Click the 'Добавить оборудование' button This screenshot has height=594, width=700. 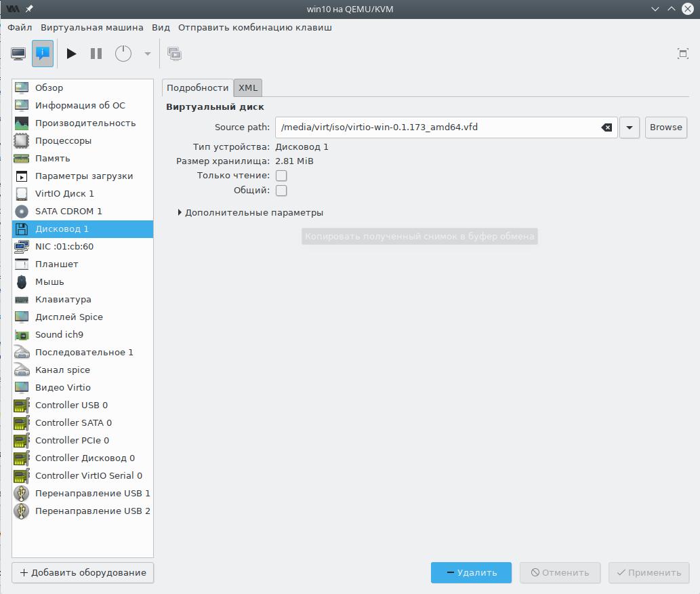pos(83,572)
